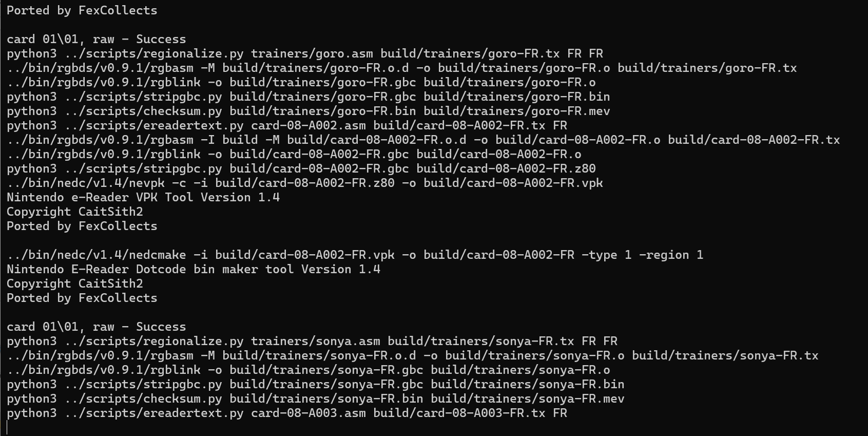Click the rgblink line outputting goro-FR.gbc
This screenshot has height=436, width=868.
(x=301, y=83)
